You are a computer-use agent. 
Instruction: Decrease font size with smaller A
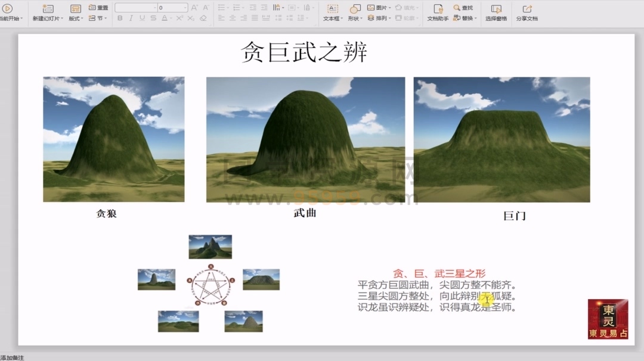pos(206,7)
